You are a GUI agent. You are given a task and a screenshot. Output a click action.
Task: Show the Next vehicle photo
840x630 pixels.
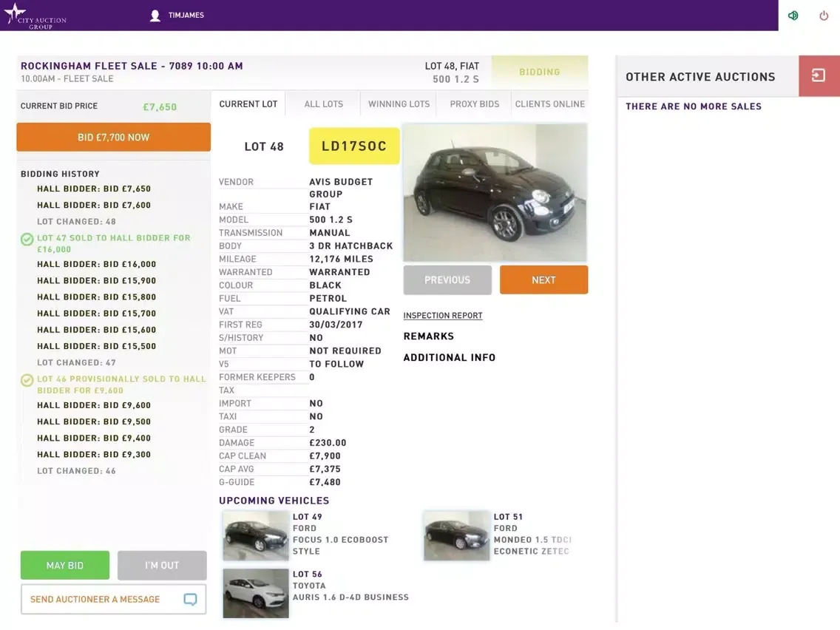(543, 280)
